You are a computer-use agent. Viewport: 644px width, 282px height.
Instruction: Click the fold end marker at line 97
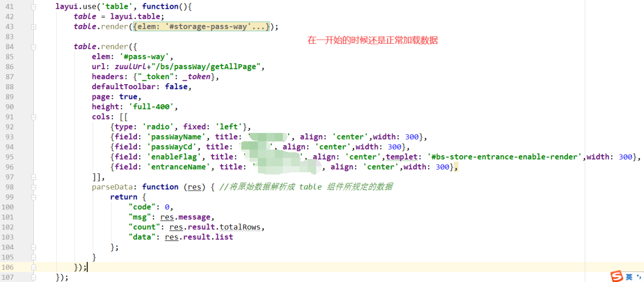click(33, 177)
